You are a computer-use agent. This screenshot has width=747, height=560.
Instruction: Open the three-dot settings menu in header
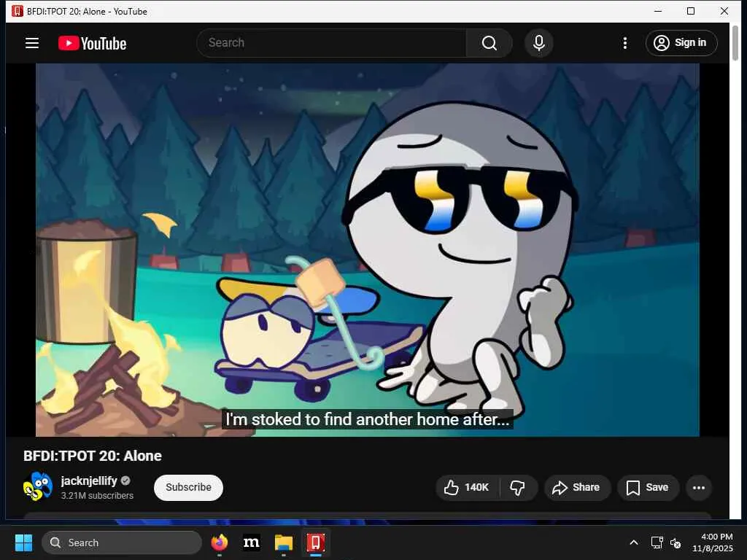coord(625,43)
